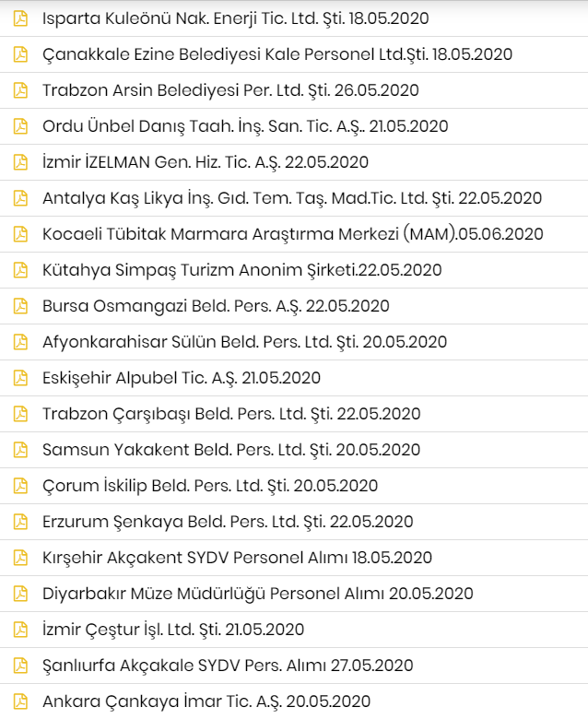Open Antalya Kaş Likya İnş. link
Screen dimensions: 588x719
[292, 198]
